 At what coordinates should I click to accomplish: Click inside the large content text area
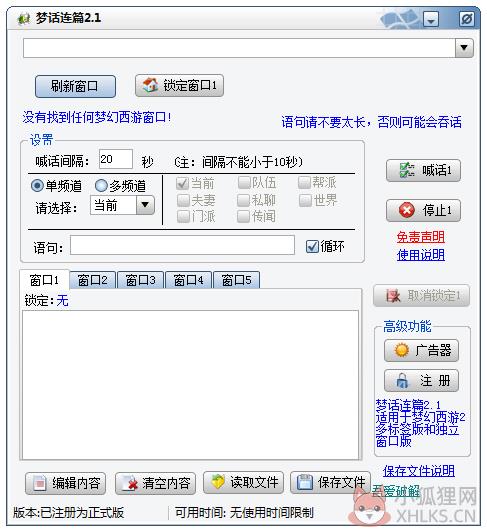pyautogui.click(x=190, y=384)
